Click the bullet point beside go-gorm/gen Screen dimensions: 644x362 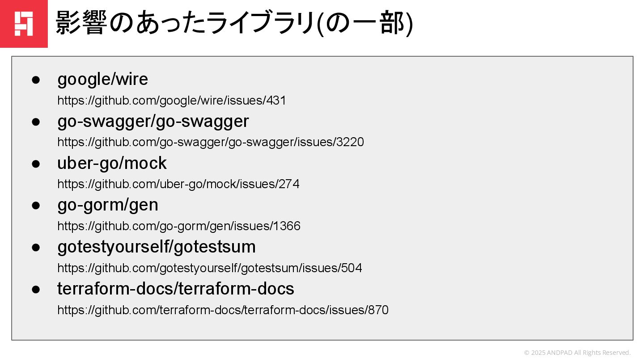click(36, 206)
